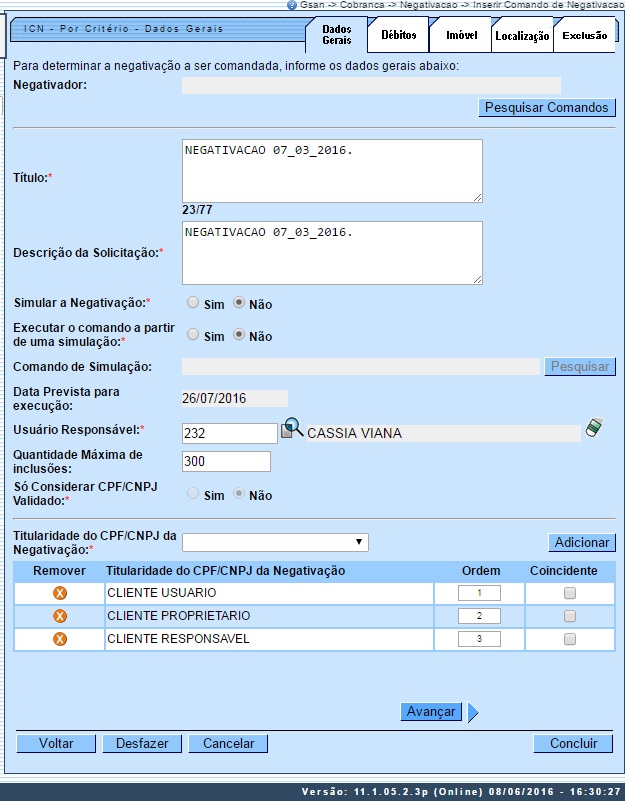This screenshot has height=801, width=625.
Task: Open the Localização tab
Action: [522, 36]
